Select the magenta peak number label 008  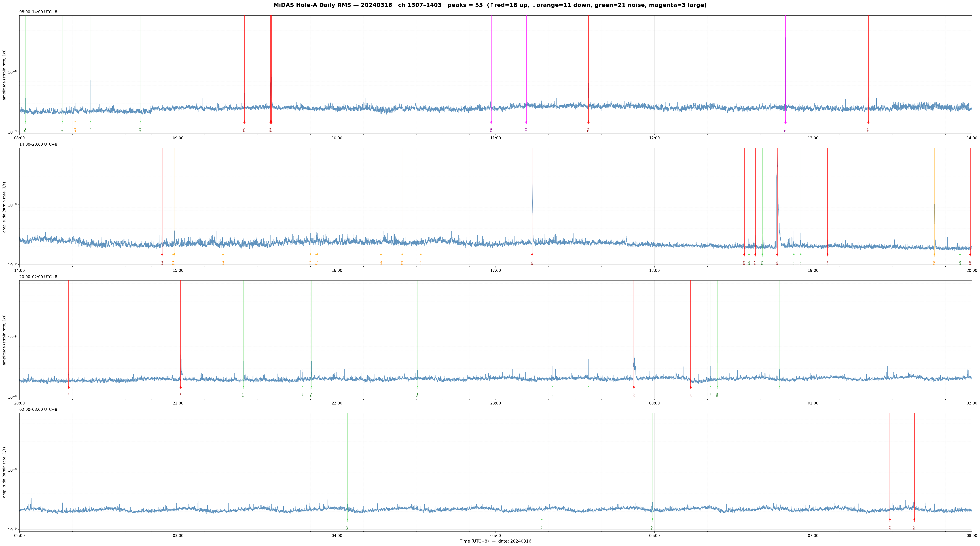[x=491, y=130]
